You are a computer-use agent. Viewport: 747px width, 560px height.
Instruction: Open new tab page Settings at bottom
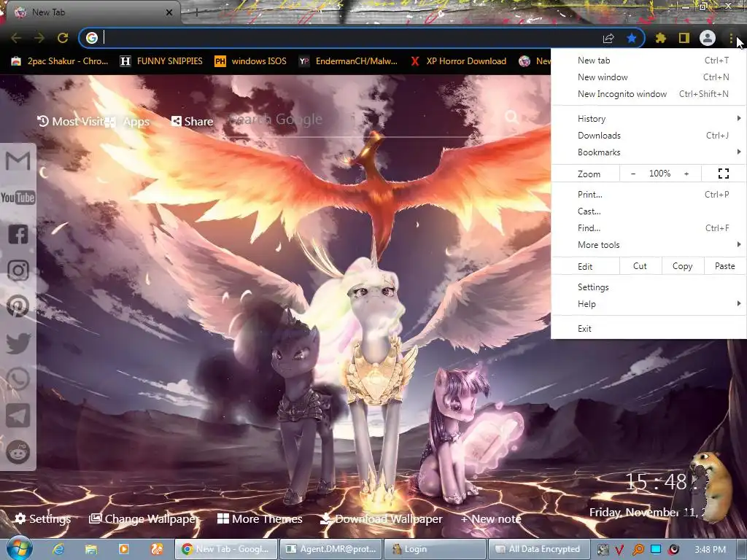coord(42,518)
